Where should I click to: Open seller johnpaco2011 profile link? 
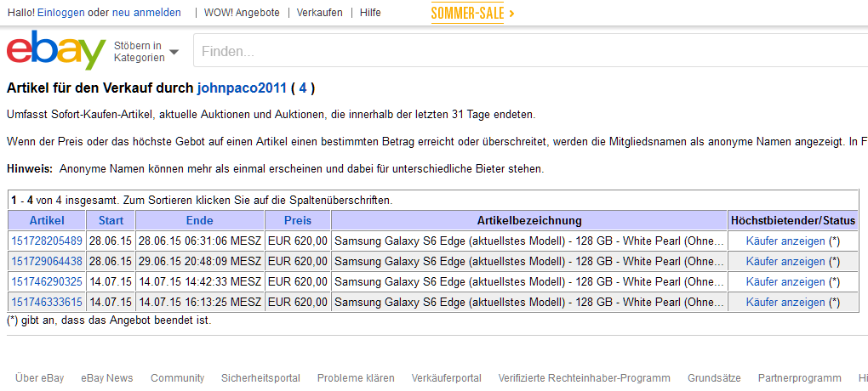pos(242,88)
